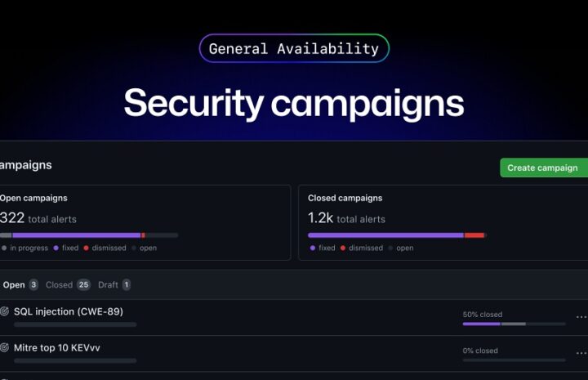This screenshot has height=380, width=588.
Task: Click the Create campaign button
Action: click(544, 168)
